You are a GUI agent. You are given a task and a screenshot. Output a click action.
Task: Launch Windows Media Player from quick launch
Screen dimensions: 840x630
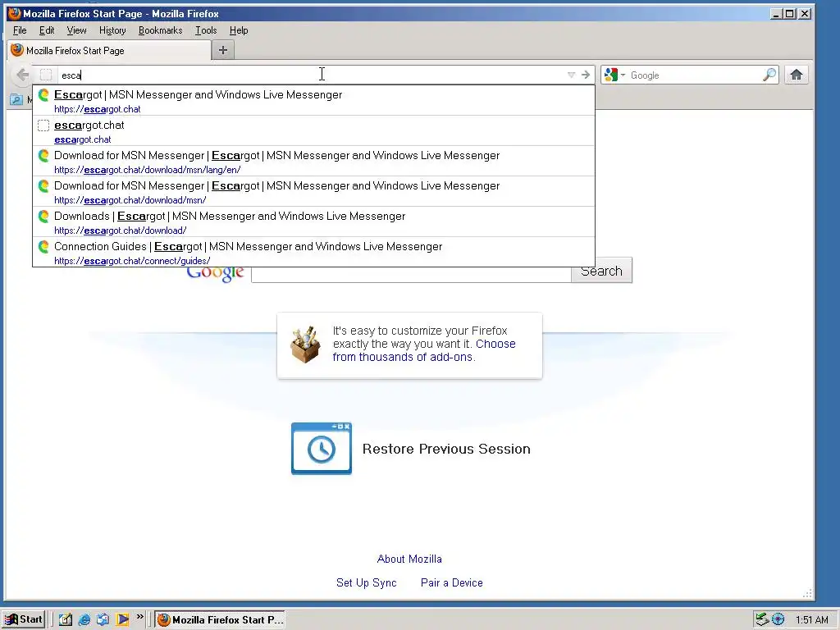[123, 619]
